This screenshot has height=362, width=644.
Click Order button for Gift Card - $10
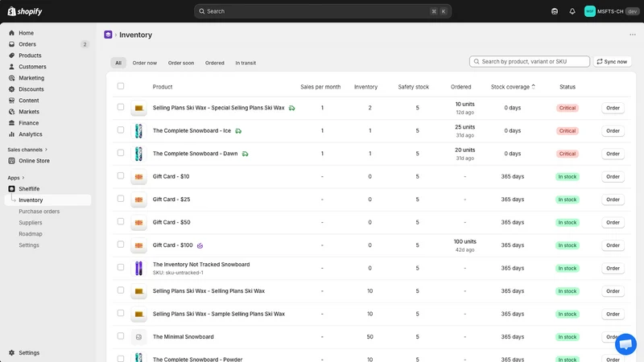(x=613, y=176)
